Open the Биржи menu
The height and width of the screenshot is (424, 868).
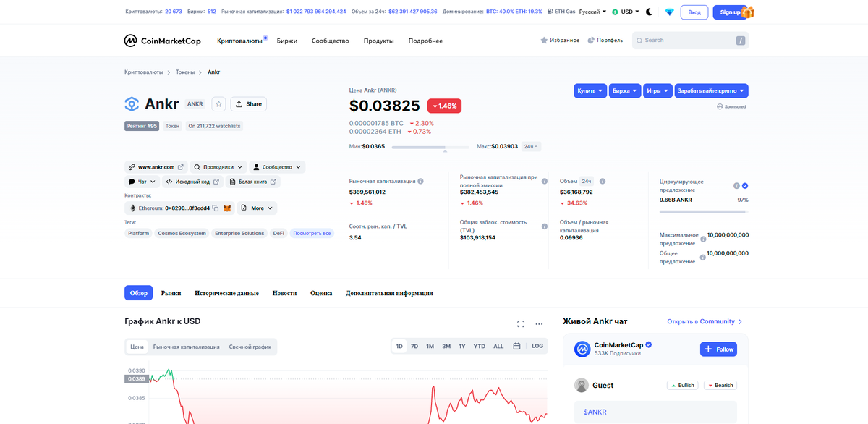coord(287,41)
